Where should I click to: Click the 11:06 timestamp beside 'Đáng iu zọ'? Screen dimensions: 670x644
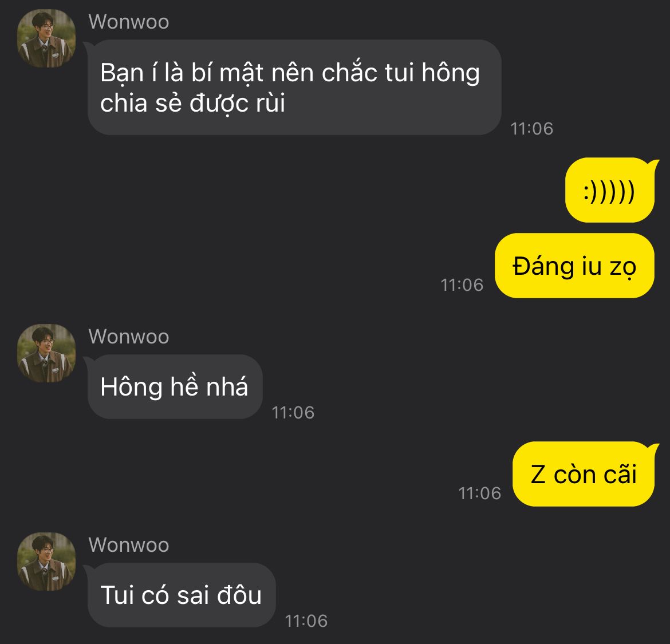(x=462, y=285)
